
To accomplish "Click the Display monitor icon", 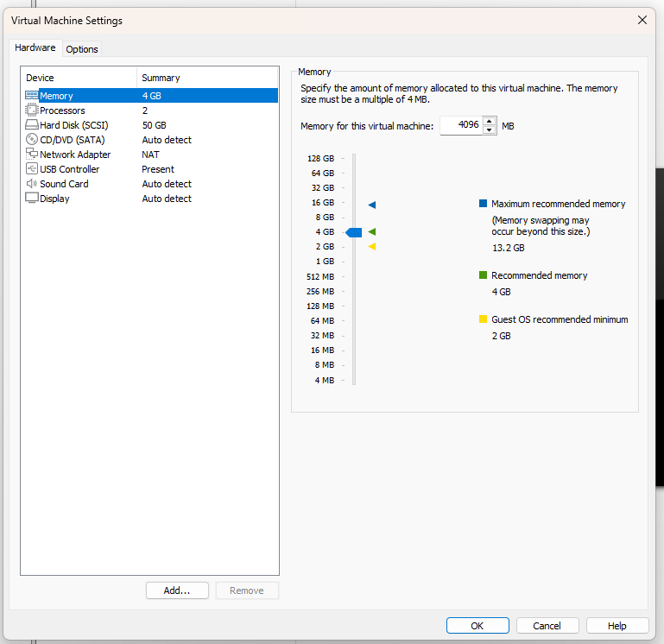I will (32, 198).
